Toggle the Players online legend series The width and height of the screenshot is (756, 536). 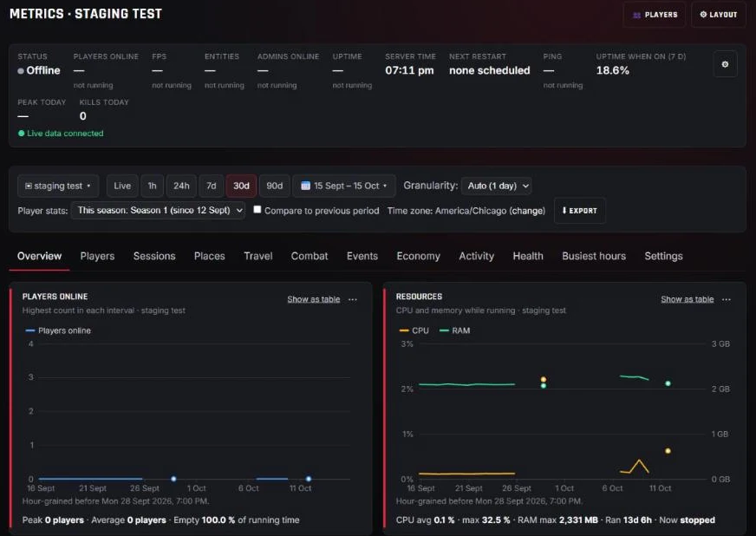coord(58,330)
